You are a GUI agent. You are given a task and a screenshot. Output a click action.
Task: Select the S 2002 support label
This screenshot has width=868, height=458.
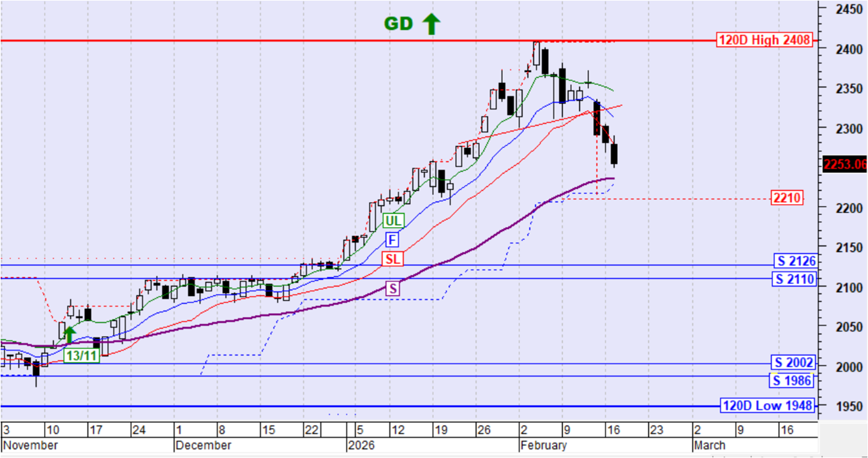point(793,363)
